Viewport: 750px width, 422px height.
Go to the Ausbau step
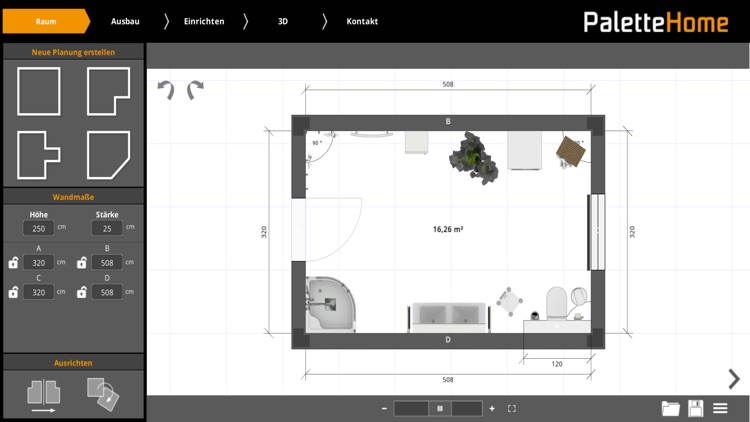pyautogui.click(x=125, y=21)
